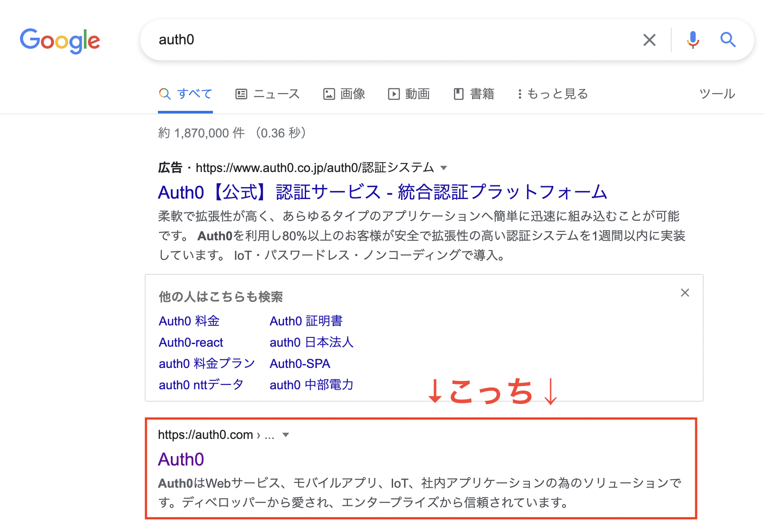Dismiss the 他の人はこちらも検索 box
Viewport: 764px width, 532px height.
685,293
